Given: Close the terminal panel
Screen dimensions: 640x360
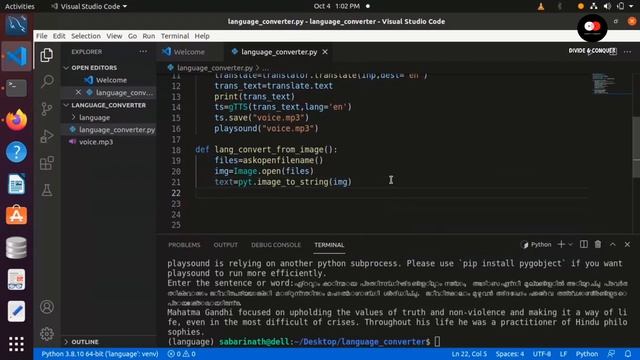Looking at the screenshot, I should [x=627, y=244].
